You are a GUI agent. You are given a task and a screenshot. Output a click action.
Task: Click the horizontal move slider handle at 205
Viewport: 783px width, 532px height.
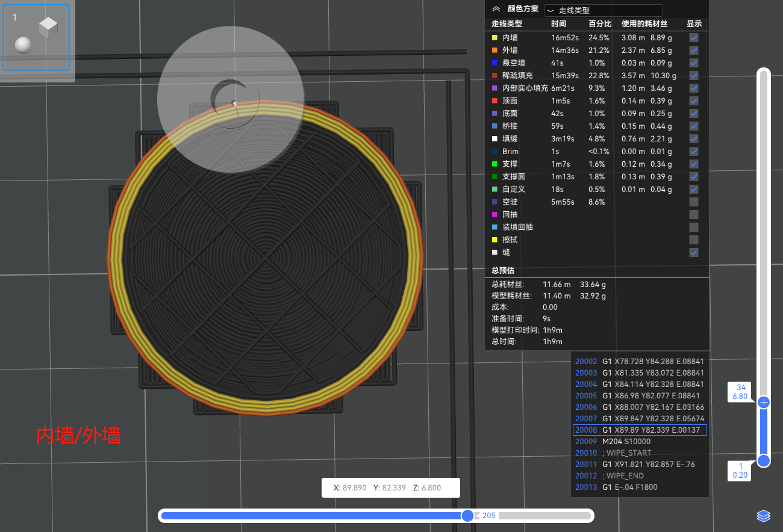[467, 516]
